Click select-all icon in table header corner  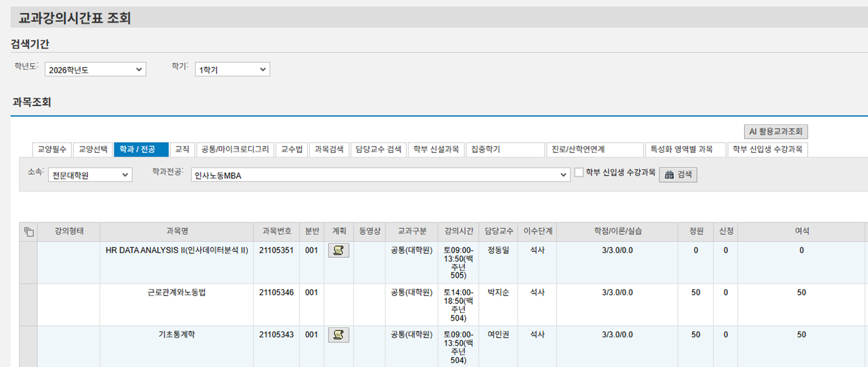click(x=28, y=231)
